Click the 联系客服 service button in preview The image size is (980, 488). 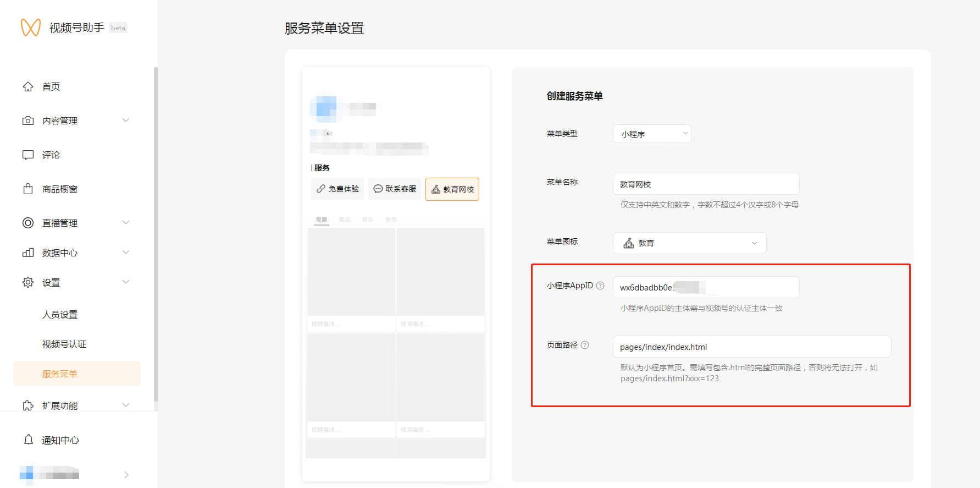(x=395, y=189)
